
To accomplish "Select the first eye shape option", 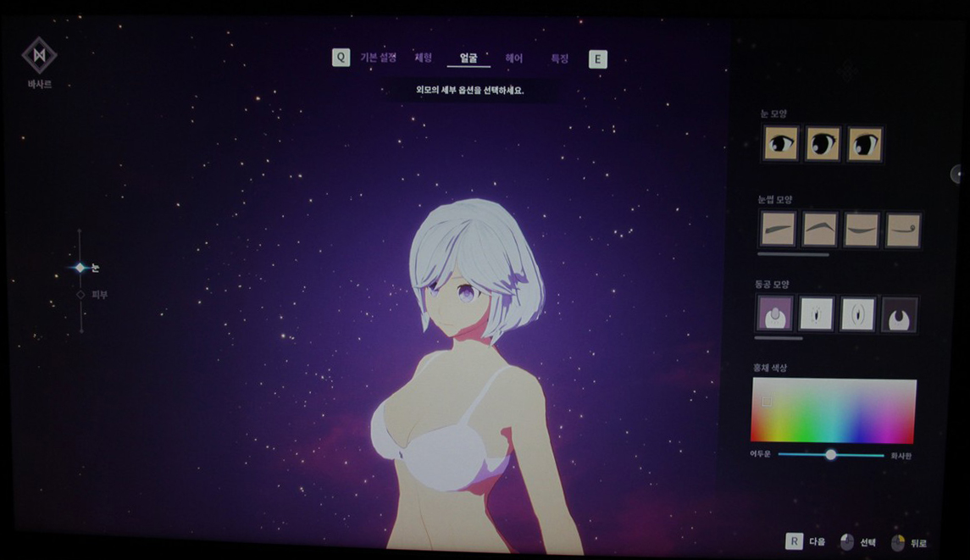I will [781, 143].
